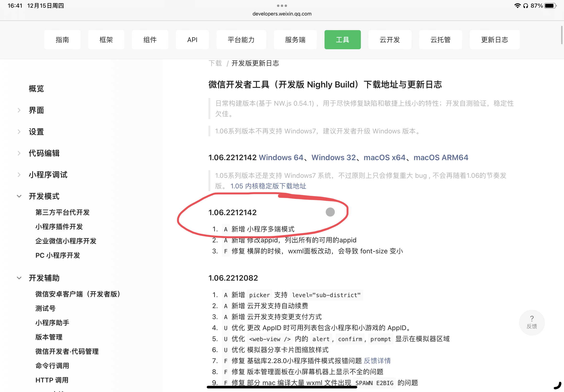Expand the 设置 sidebar section
This screenshot has height=392, width=564.
pyautogui.click(x=19, y=132)
